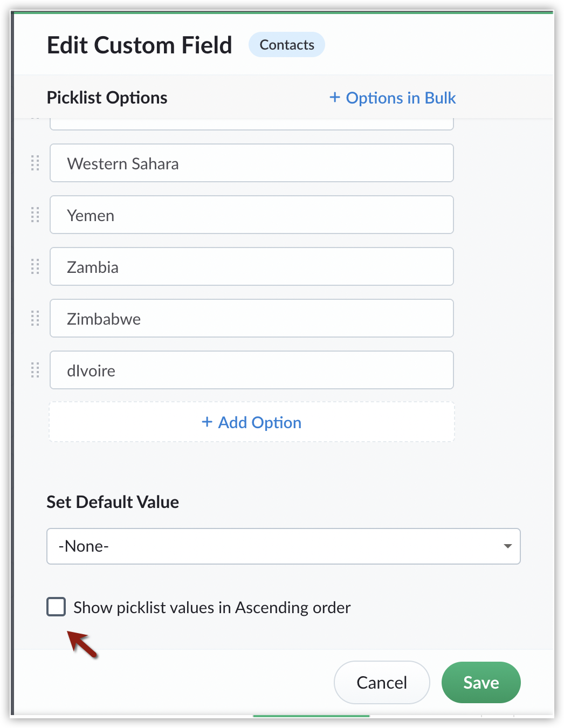Viewport: 564px width, 728px height.
Task: Cancel editing the custom field
Action: click(x=382, y=683)
